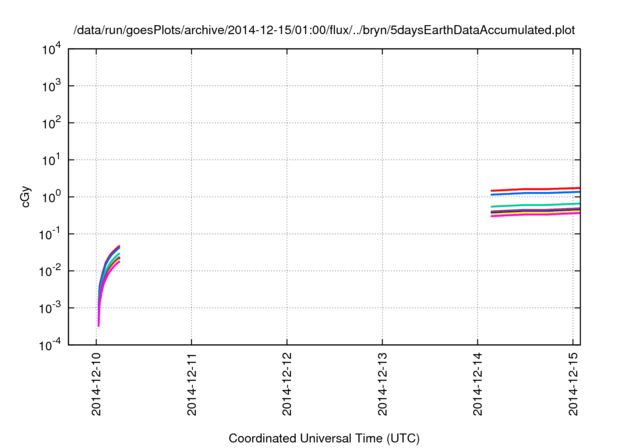Click the cGy axis unit label
Viewport: 640px width, 448px height.
pyautogui.click(x=25, y=197)
